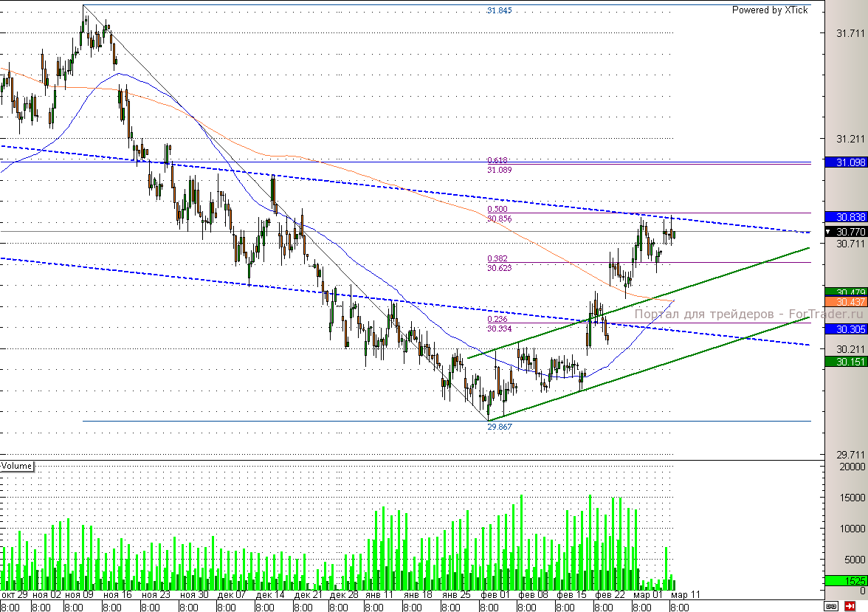
Task: Click the ноя 16 date label
Action: coord(117,595)
